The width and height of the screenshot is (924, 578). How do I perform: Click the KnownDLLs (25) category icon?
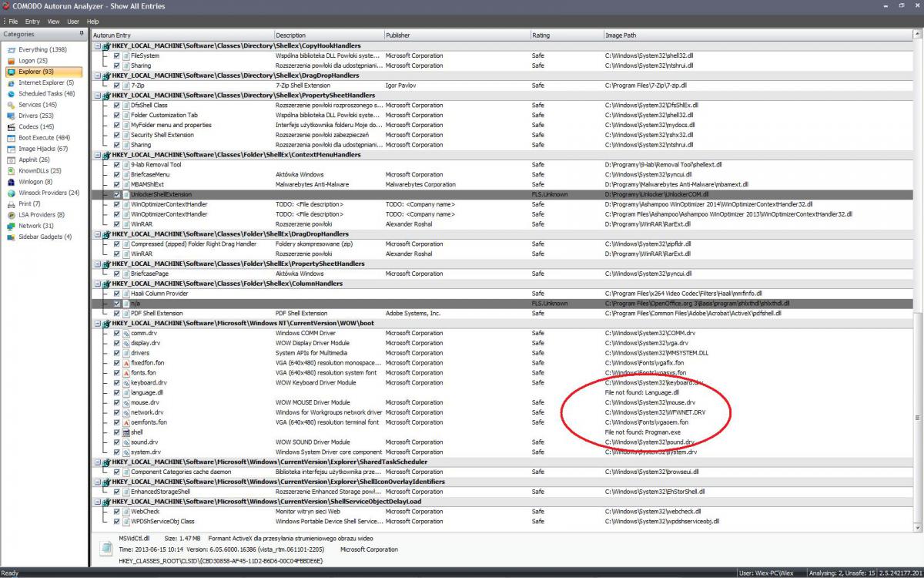tap(11, 171)
